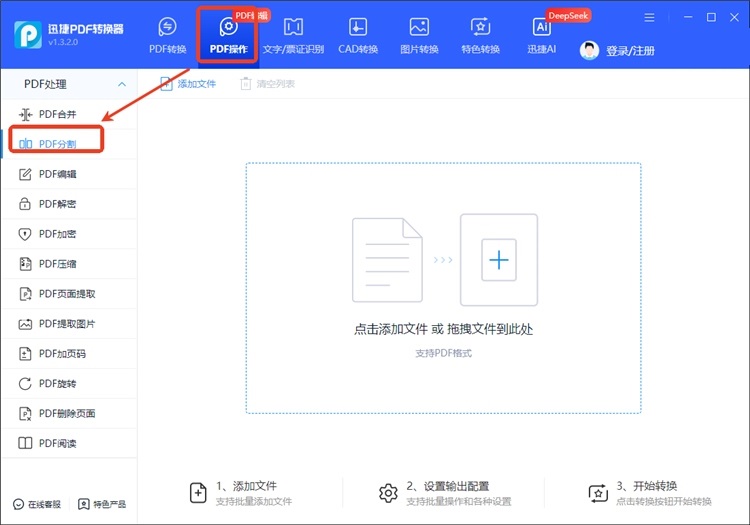This screenshot has width=750, height=525.
Task: Click the plus icon to add file
Action: tap(498, 260)
